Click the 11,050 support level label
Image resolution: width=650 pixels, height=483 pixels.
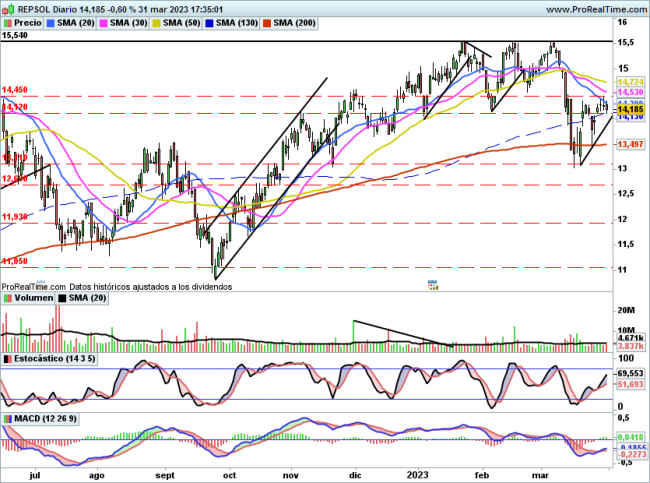pyautogui.click(x=15, y=261)
